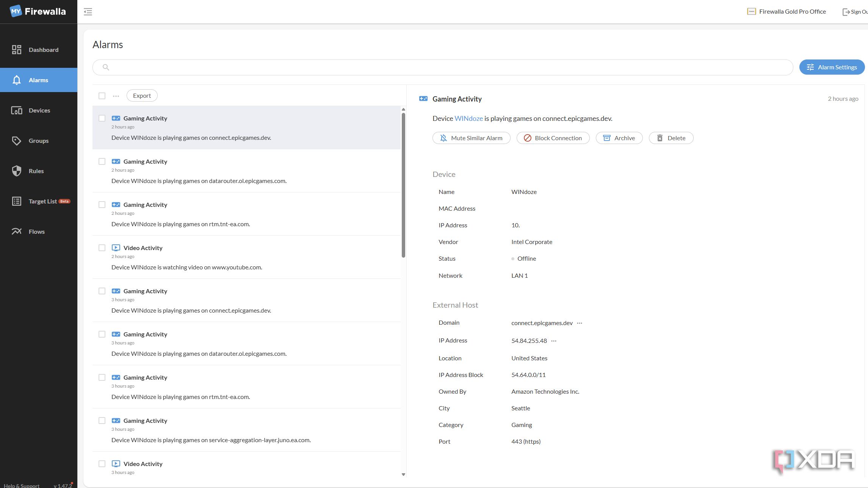Expand options beside connect.epicgames.dev domain
Image resolution: width=868 pixels, height=488 pixels.
point(580,323)
